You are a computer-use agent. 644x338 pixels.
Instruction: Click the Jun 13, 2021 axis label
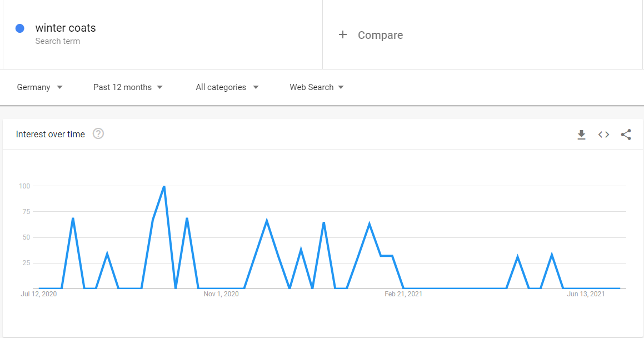(x=586, y=294)
